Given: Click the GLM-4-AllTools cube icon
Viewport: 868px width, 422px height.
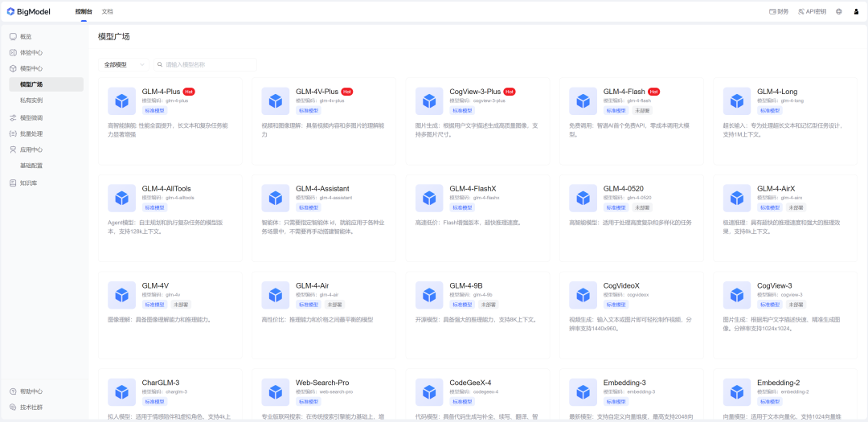Looking at the screenshot, I should 122,199.
